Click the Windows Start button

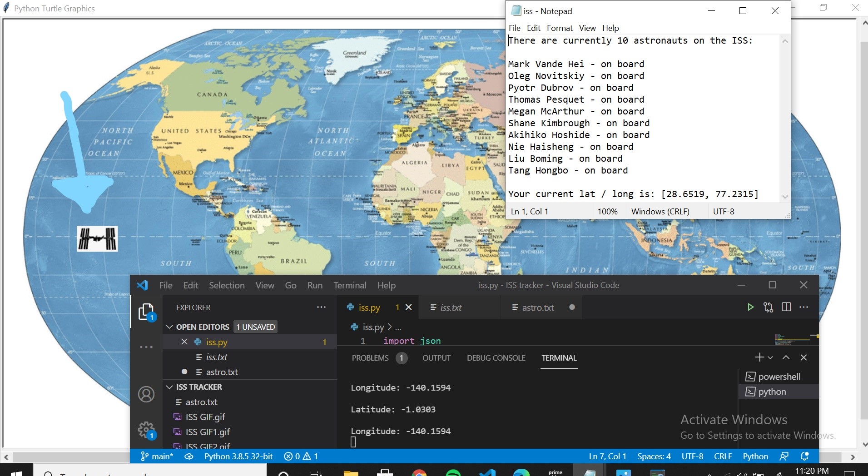tap(16, 473)
